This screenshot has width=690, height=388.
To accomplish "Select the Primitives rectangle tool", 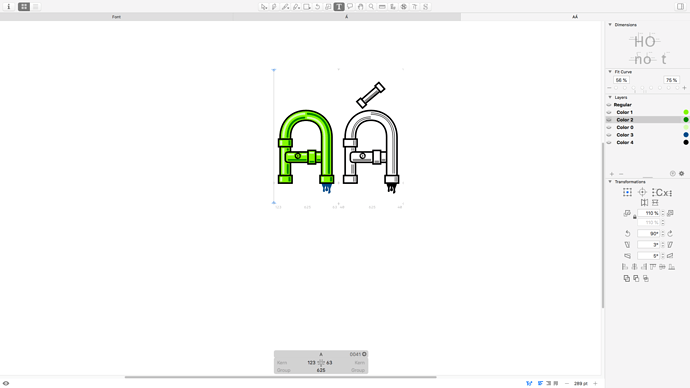I will [307, 7].
